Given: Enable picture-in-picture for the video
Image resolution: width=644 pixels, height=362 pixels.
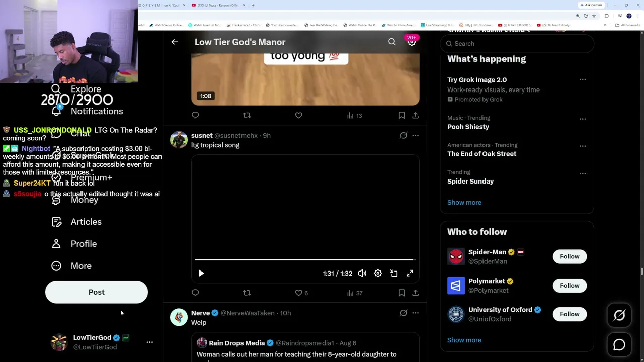Looking at the screenshot, I should [394, 273].
